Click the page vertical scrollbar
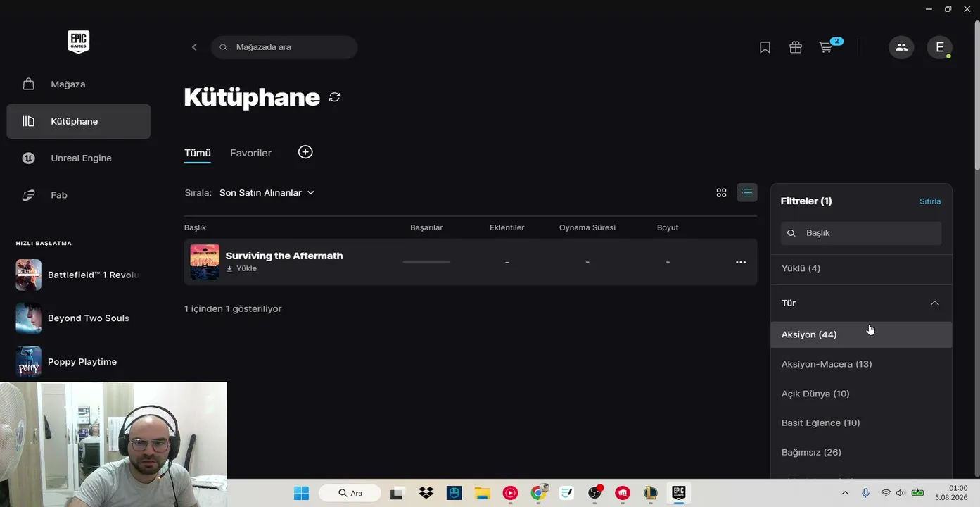Screen dimensions: 980x507 (976, 95)
